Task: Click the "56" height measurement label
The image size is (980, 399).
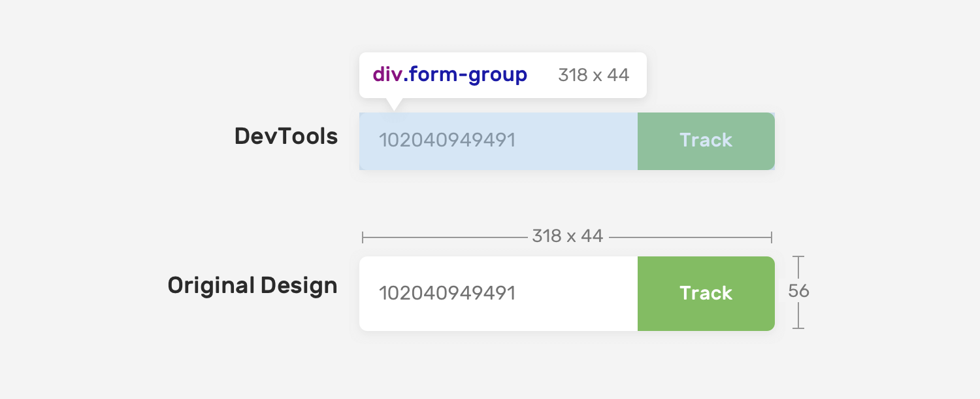Action: point(798,291)
